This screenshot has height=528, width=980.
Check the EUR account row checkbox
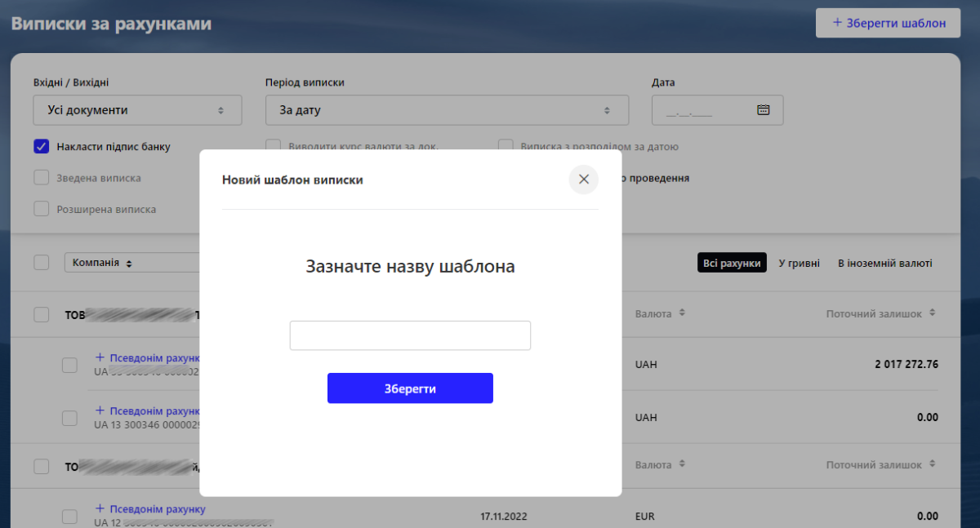tap(70, 517)
